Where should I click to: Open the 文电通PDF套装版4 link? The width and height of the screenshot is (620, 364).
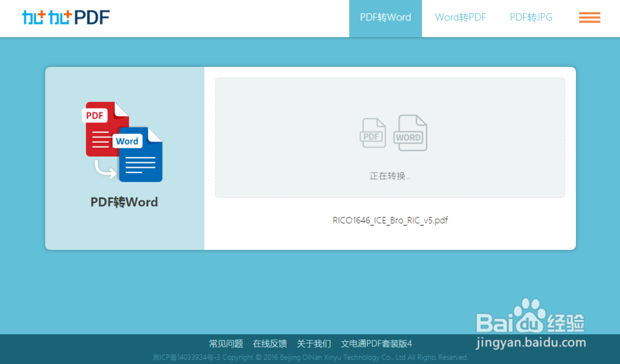coord(377,343)
